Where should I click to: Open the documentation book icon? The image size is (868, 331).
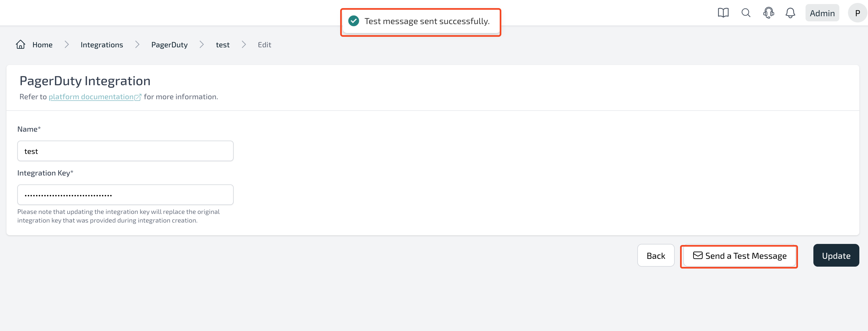723,13
